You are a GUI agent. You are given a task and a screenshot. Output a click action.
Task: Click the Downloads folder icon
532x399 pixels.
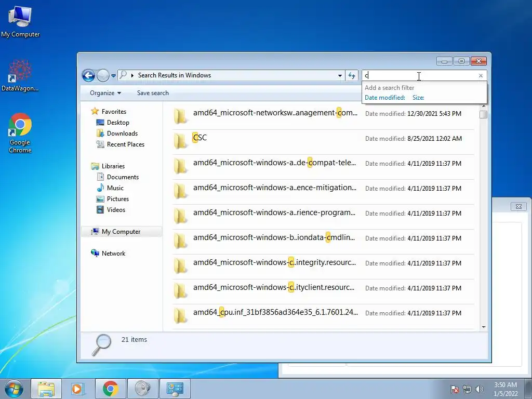(x=100, y=133)
